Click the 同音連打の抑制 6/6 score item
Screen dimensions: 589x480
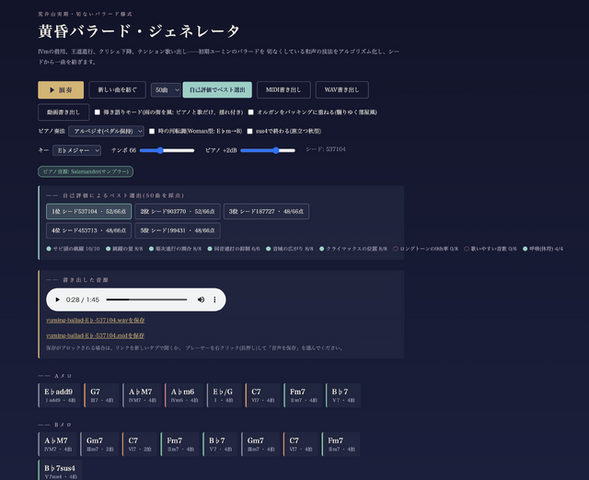[x=234, y=249]
